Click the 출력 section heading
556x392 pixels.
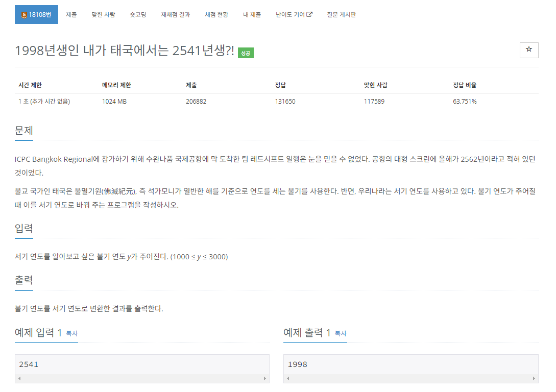pyautogui.click(x=24, y=280)
